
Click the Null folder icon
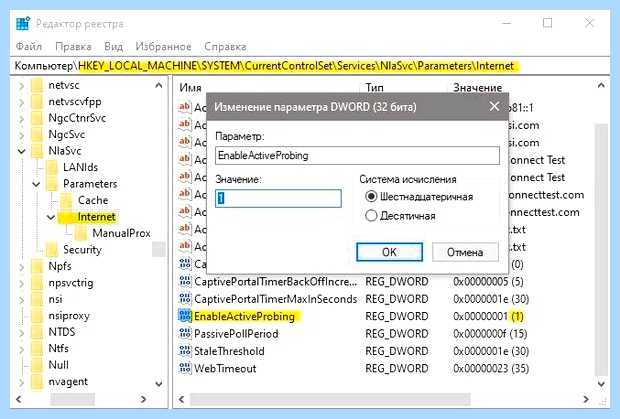click(37, 365)
